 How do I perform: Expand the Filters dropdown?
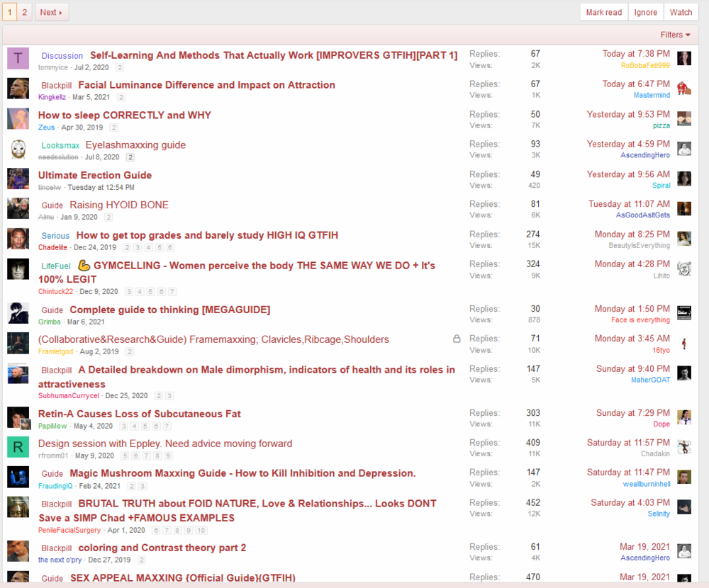[675, 35]
